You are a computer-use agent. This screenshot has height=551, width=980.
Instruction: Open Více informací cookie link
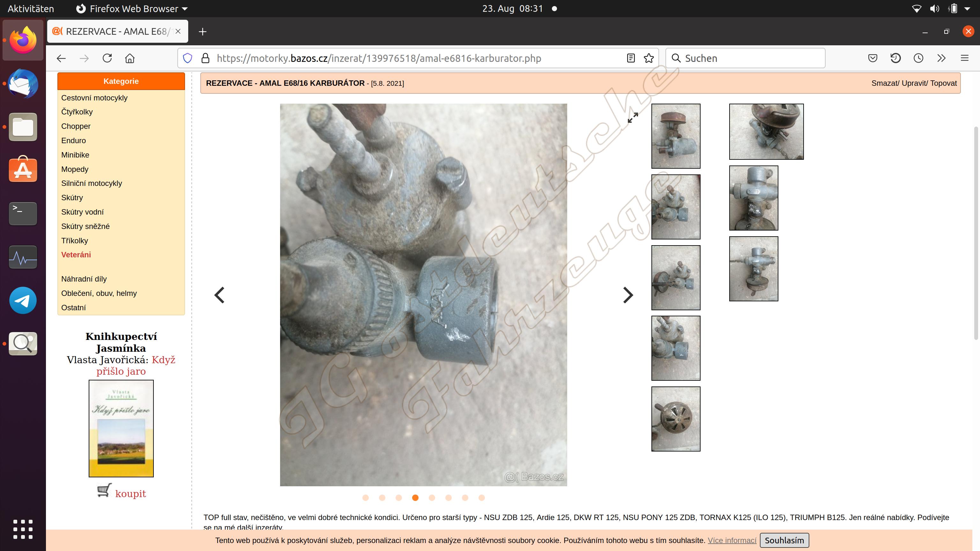point(732,540)
